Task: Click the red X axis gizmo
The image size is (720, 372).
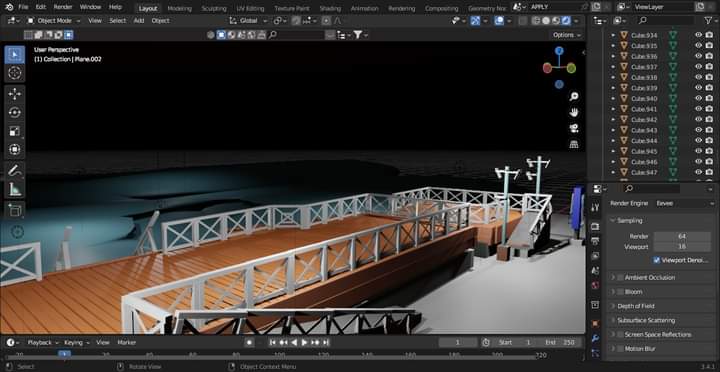Action: (x=547, y=68)
